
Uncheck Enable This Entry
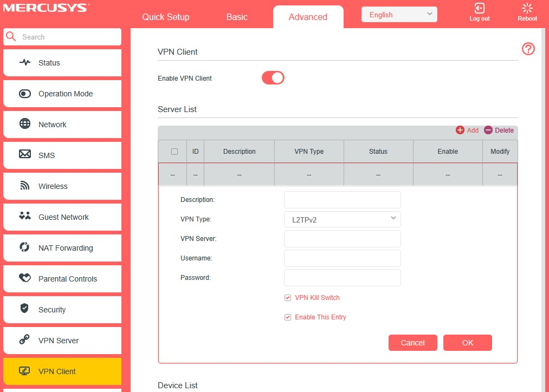(x=287, y=317)
